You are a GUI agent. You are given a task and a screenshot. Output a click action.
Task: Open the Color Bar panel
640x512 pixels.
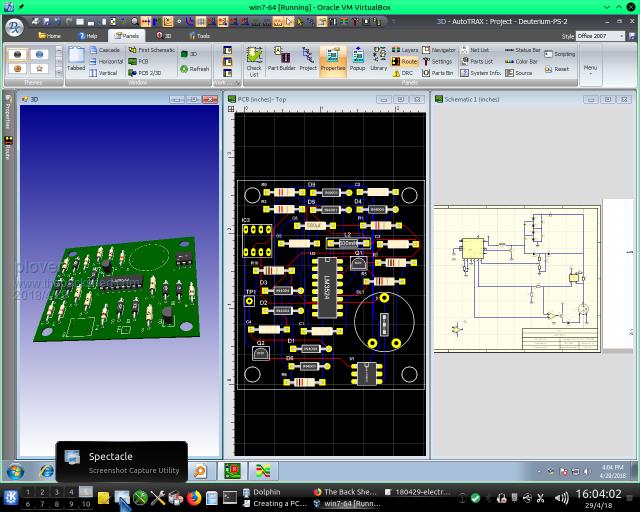pos(522,61)
